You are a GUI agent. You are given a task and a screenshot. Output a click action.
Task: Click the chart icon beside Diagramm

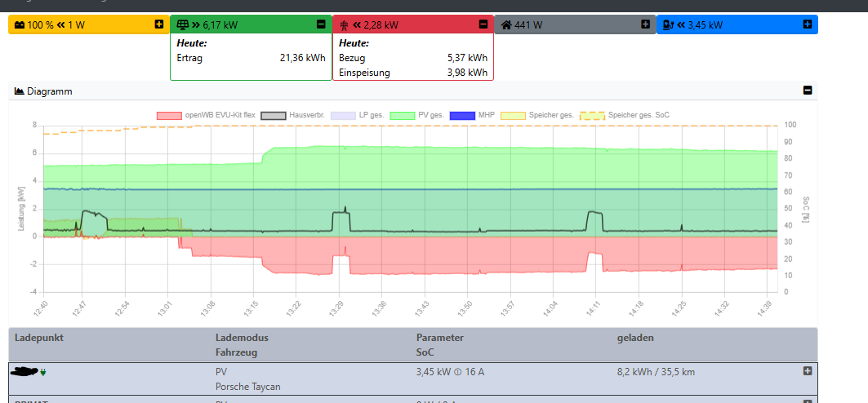coord(19,91)
